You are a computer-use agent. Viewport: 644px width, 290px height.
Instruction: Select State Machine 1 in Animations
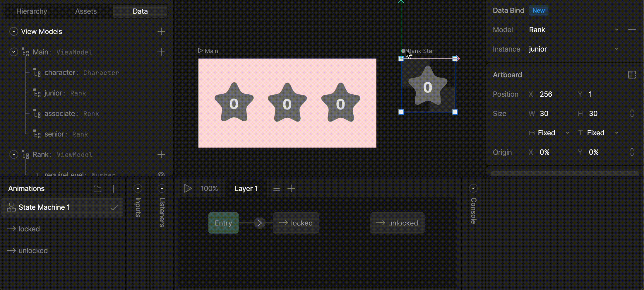click(x=62, y=207)
